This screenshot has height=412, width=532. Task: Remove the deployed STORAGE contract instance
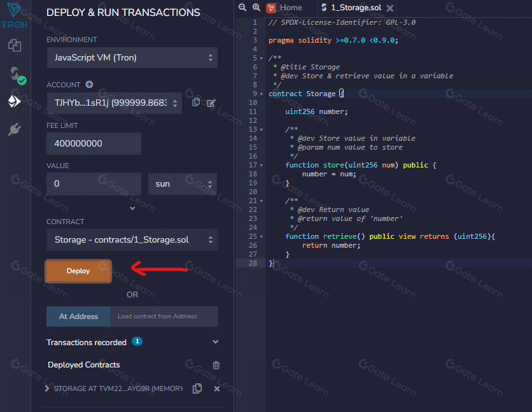pyautogui.click(x=216, y=388)
